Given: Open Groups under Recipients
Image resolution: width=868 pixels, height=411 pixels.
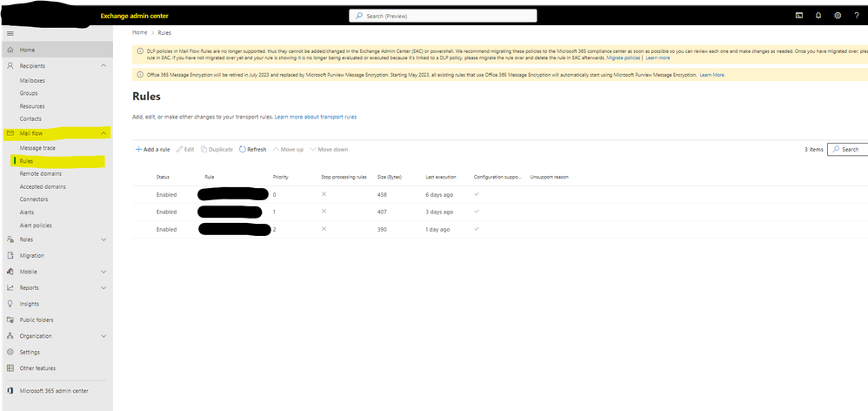Looking at the screenshot, I should 29,93.
